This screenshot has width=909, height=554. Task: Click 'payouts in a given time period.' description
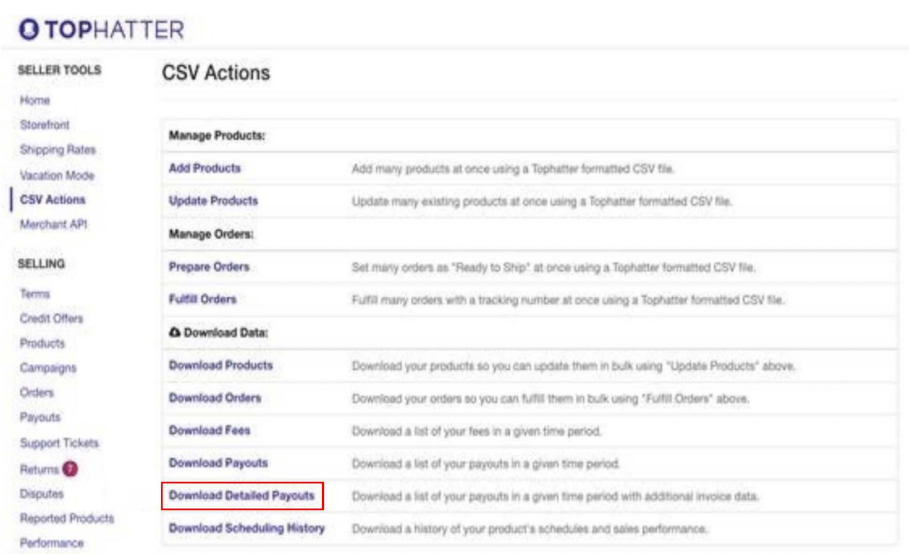(x=486, y=464)
